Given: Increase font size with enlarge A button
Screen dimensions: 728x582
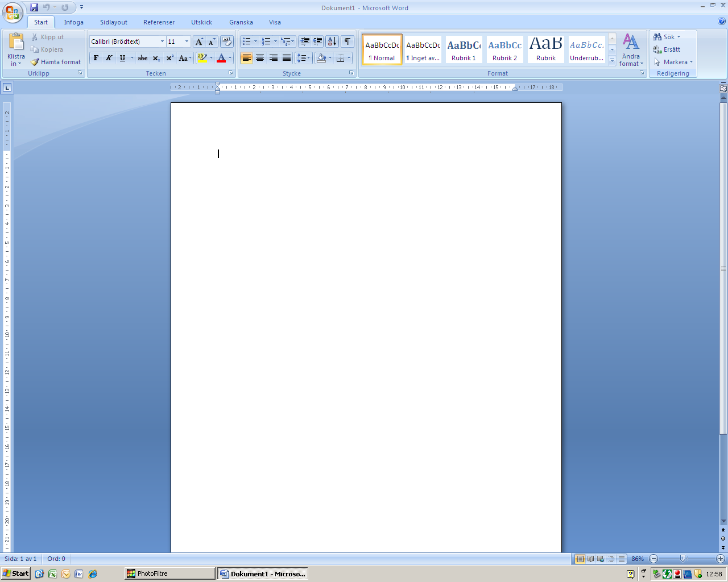Looking at the screenshot, I should pyautogui.click(x=199, y=41).
